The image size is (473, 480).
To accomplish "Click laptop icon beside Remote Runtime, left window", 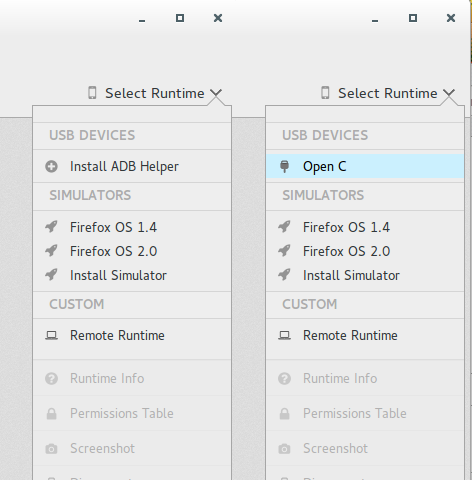I will coord(51,335).
